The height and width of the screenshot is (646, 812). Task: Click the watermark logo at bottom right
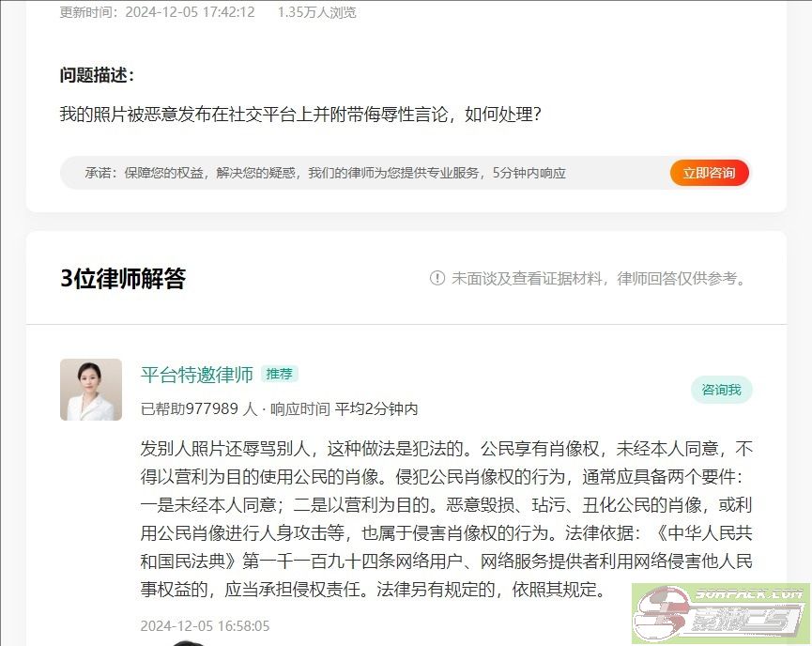(721, 614)
